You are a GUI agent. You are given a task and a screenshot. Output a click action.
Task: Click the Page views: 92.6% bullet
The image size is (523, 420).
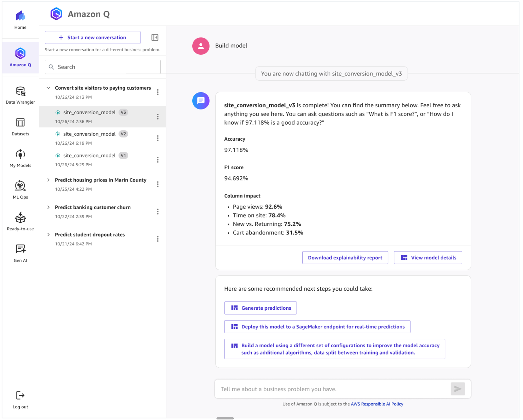pyautogui.click(x=257, y=207)
